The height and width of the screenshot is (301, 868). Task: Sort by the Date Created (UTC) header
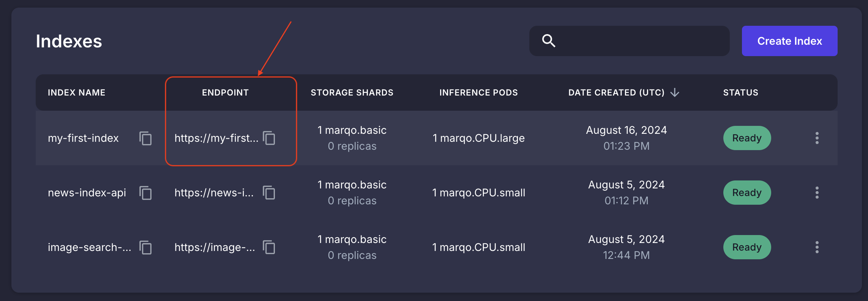coord(616,92)
